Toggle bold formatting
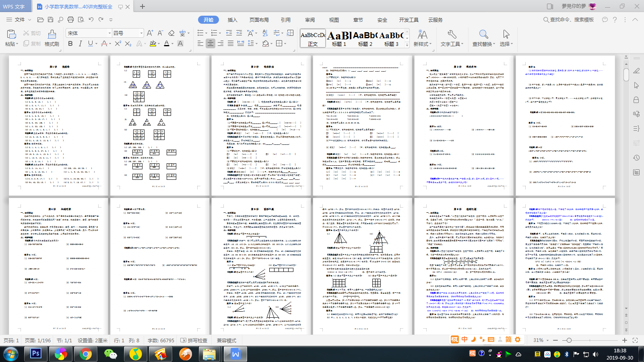Image resolution: width=644 pixels, height=362 pixels. point(70,43)
